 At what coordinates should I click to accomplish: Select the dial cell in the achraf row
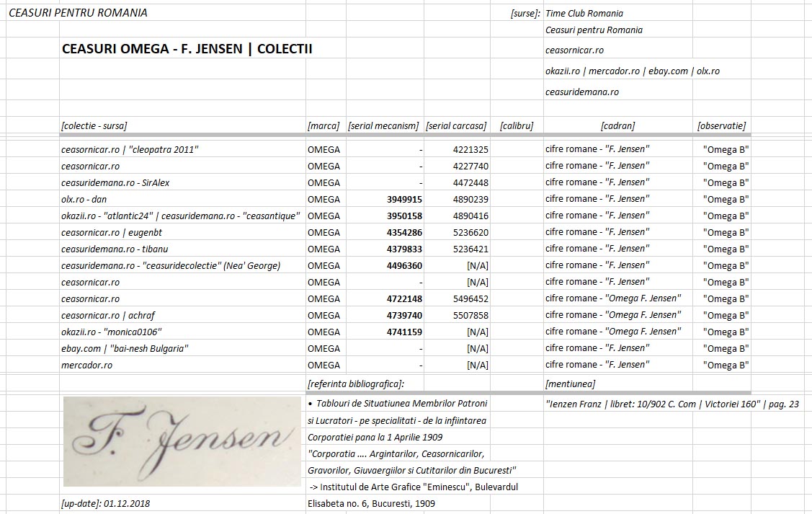pyautogui.click(x=614, y=315)
